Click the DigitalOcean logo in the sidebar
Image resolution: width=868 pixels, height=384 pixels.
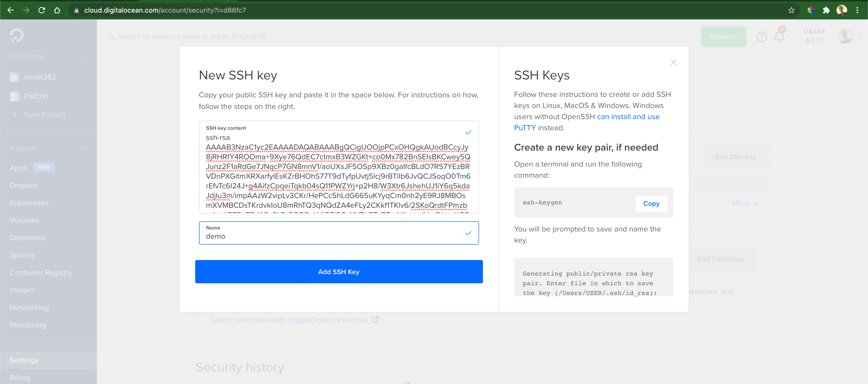pyautogui.click(x=16, y=35)
